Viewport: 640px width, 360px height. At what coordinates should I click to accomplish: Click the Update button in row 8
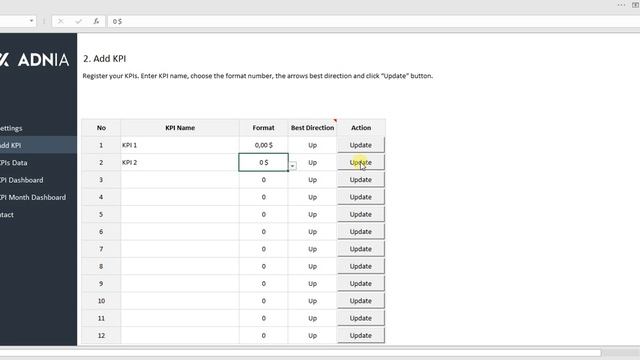(361, 266)
